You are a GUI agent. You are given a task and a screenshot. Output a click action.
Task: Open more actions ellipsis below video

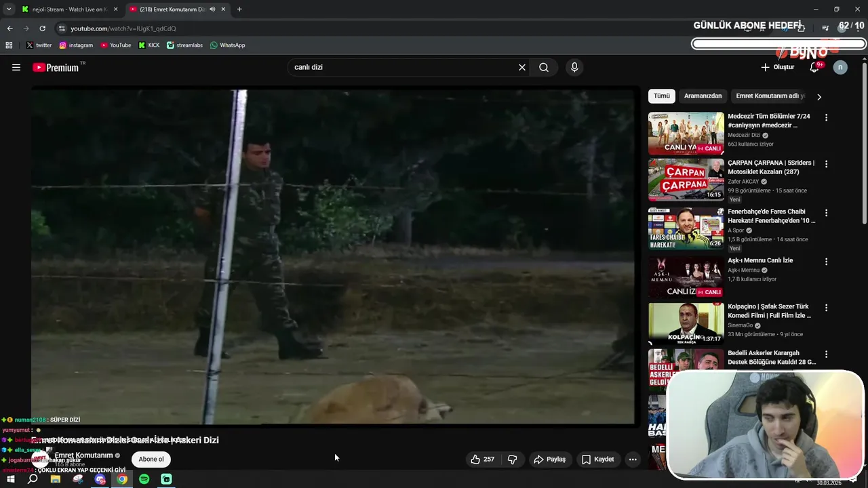pos(633,459)
